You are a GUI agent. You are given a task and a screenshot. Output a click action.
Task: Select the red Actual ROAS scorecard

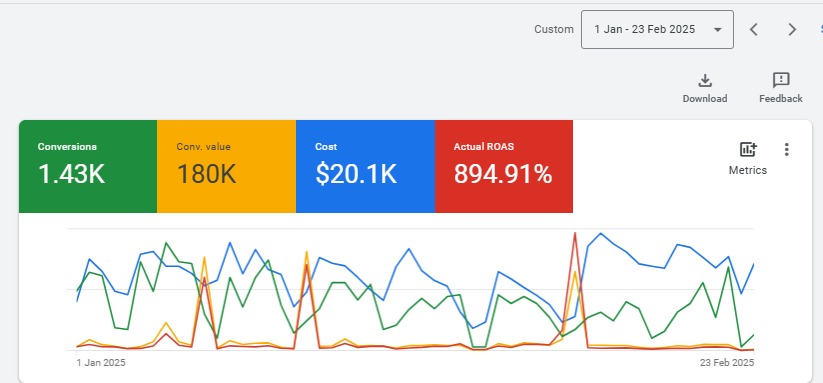[504, 166]
